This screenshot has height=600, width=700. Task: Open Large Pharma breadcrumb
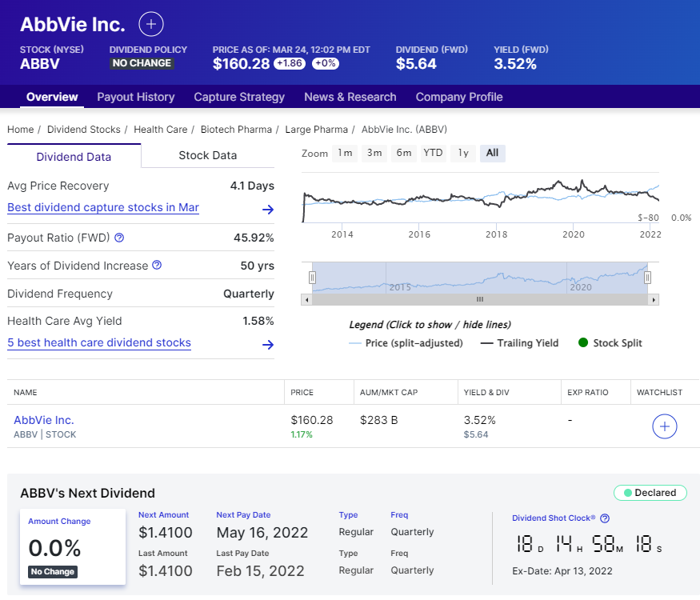coord(317,130)
